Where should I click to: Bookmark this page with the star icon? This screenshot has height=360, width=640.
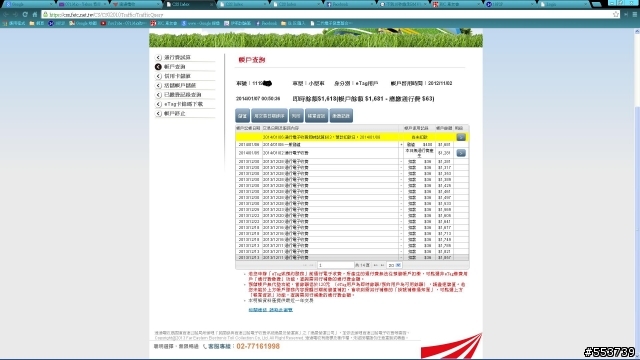[616, 14]
